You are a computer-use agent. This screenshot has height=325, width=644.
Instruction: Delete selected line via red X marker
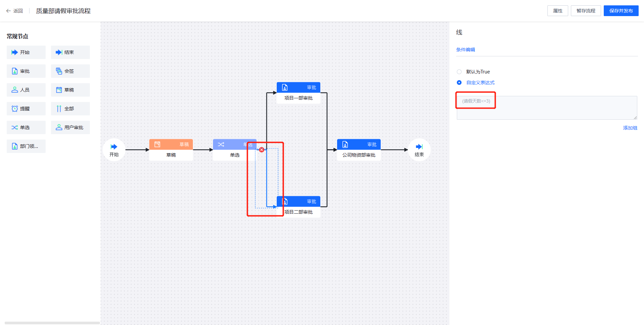coord(262,150)
